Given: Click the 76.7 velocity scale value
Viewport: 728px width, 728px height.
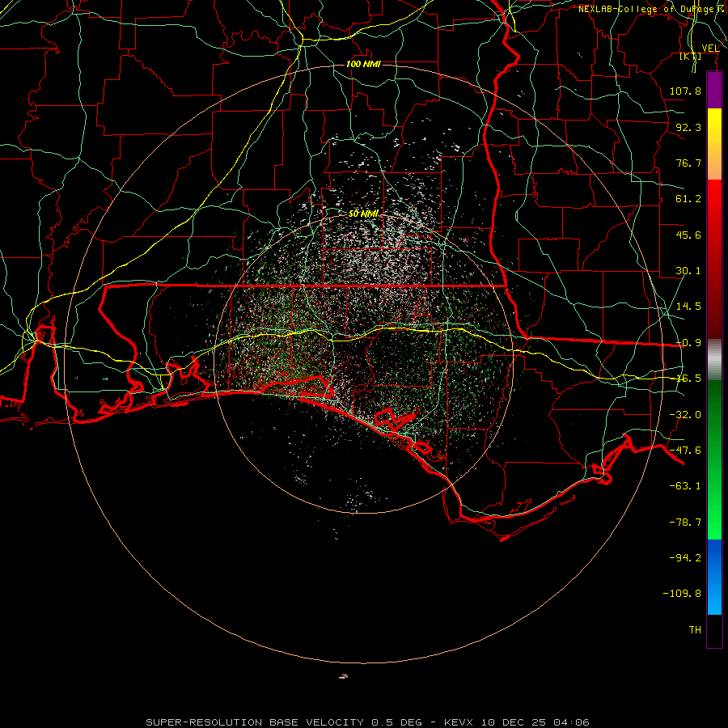Looking at the screenshot, I should (x=688, y=163).
